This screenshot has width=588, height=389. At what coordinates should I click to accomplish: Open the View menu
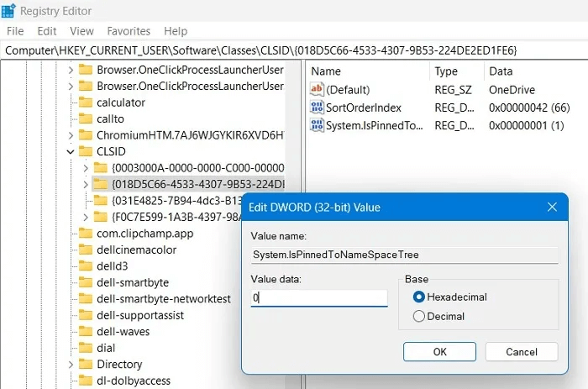point(81,31)
